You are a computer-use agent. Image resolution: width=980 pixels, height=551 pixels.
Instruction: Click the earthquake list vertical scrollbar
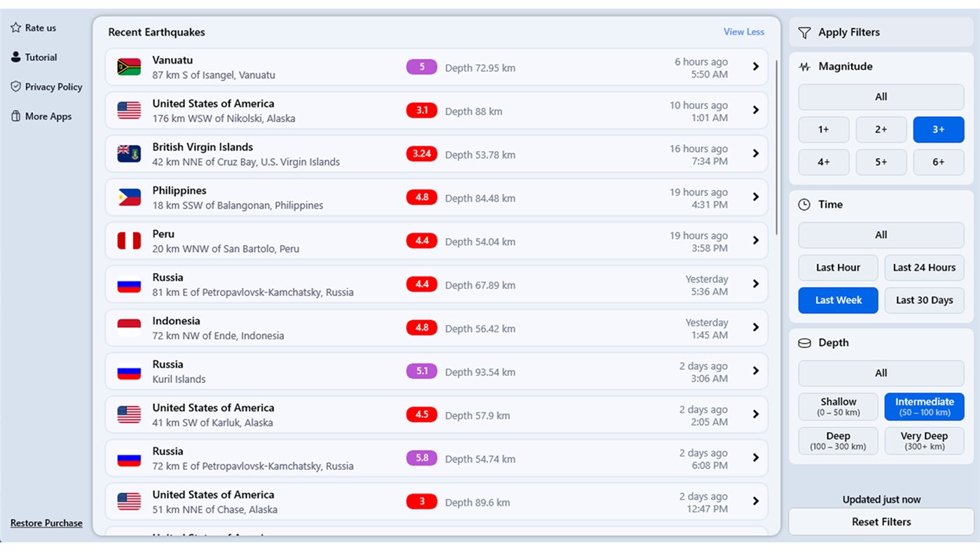coord(776,147)
